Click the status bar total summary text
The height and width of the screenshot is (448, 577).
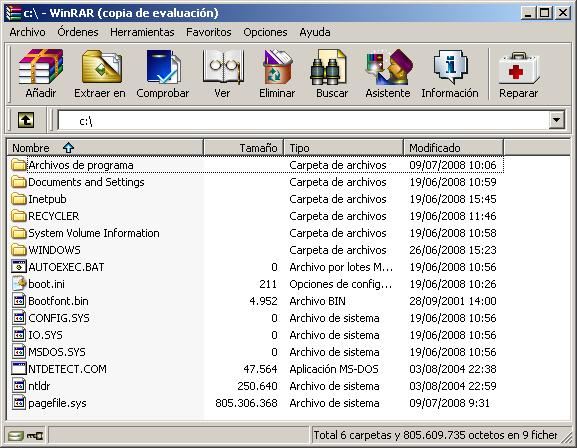tap(435, 435)
